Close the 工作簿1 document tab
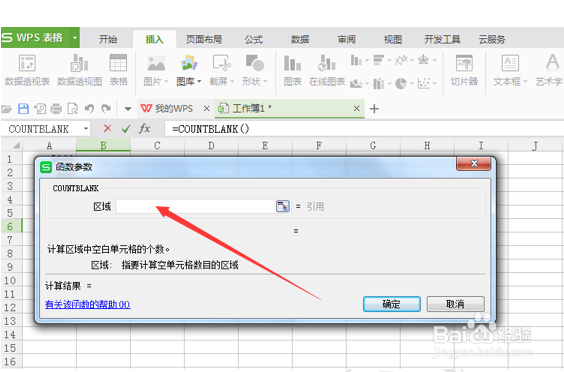The height and width of the screenshot is (372, 564). (x=356, y=108)
